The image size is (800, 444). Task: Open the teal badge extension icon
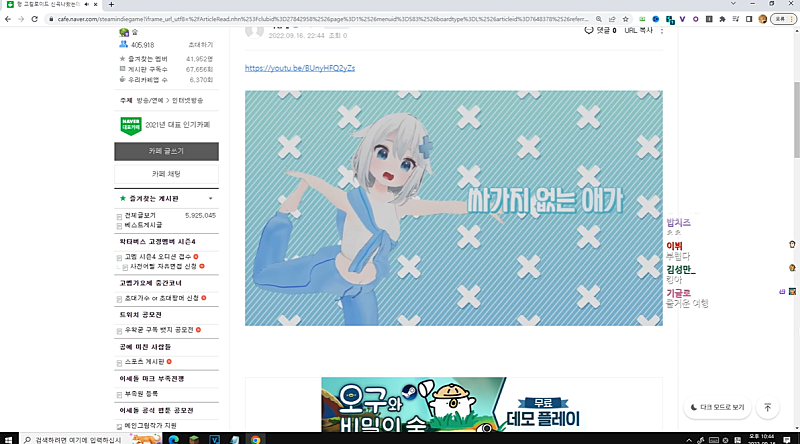(670, 19)
